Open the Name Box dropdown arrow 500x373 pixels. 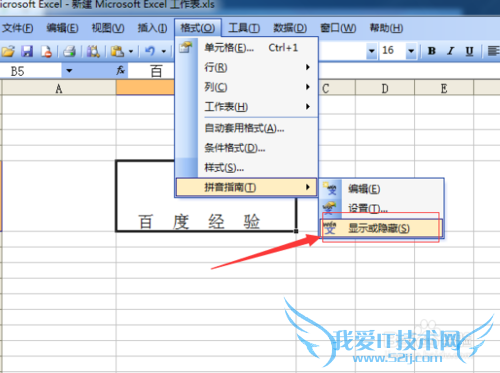[69, 71]
